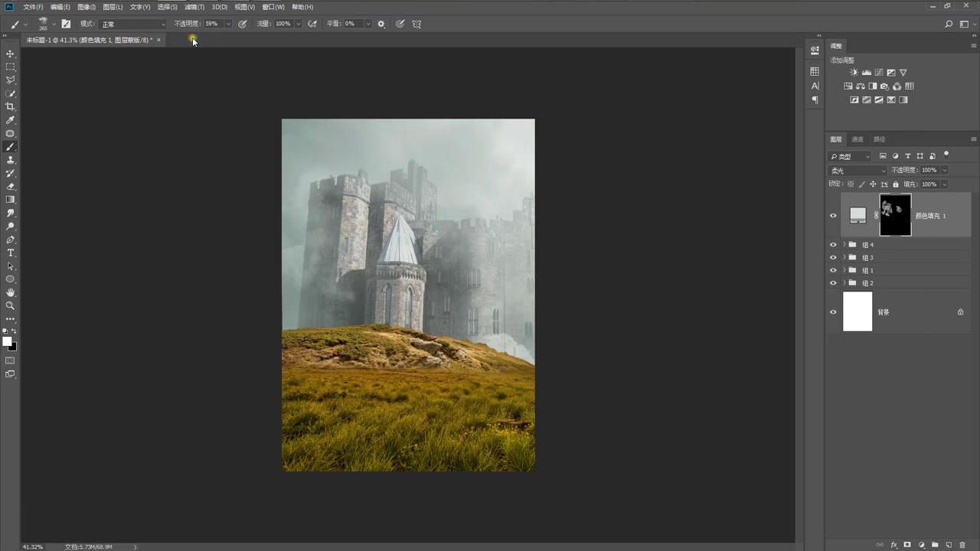The width and height of the screenshot is (980, 551).
Task: Select the Path Selection tool
Action: click(x=11, y=266)
